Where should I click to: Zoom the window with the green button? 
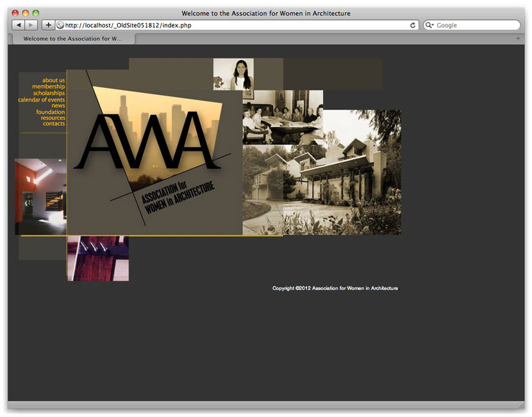click(x=36, y=13)
